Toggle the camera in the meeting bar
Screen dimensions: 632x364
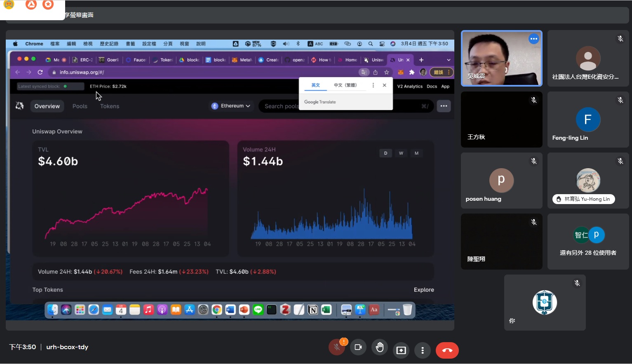(x=358, y=347)
